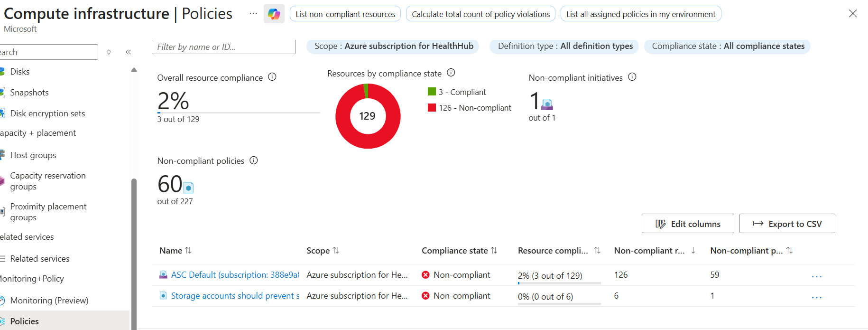Click ASC Default initiative row icon
Screen dimensions: 868x330
tap(163, 274)
